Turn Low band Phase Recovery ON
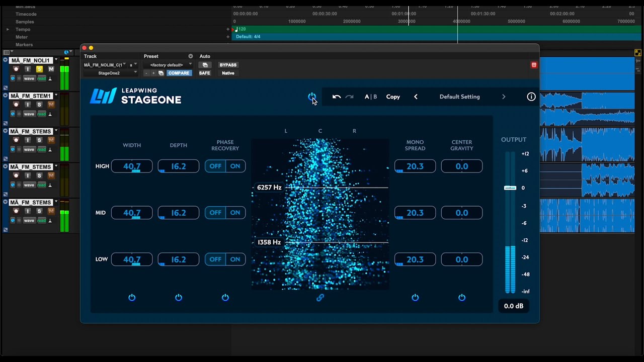Image resolution: width=644 pixels, height=362 pixels. tap(235, 259)
